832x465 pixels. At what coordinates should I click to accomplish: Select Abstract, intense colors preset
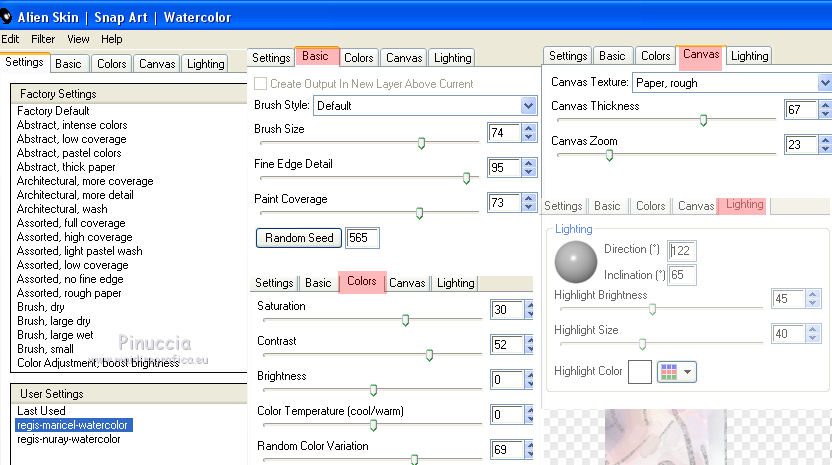[72, 125]
